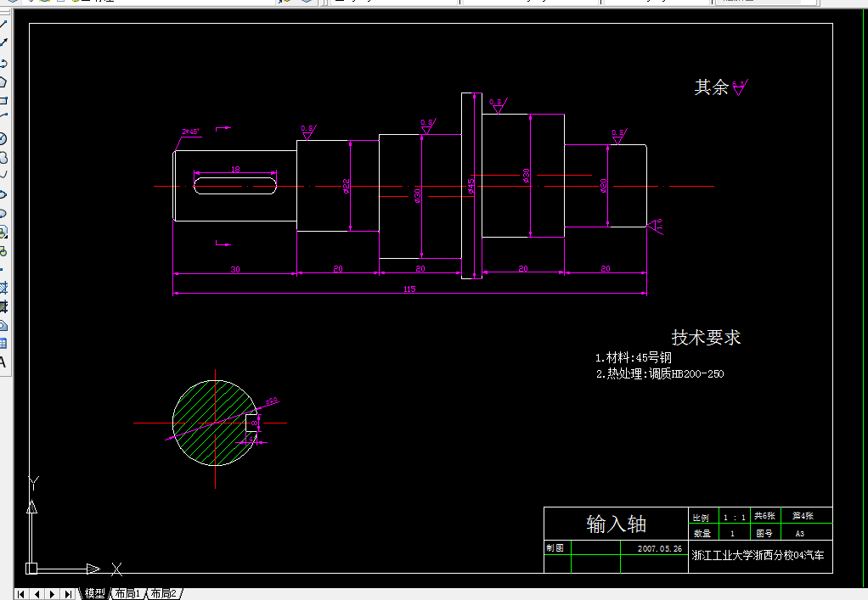Select the 1.6 roughness symbol at shaft end
Screen dimensions: 868x600
[x=656, y=227]
